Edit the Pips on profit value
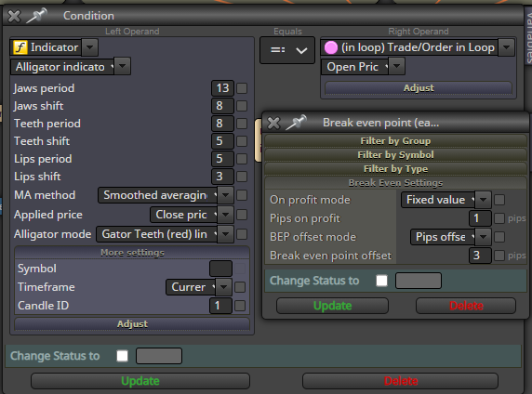The width and height of the screenshot is (532, 394). [480, 218]
